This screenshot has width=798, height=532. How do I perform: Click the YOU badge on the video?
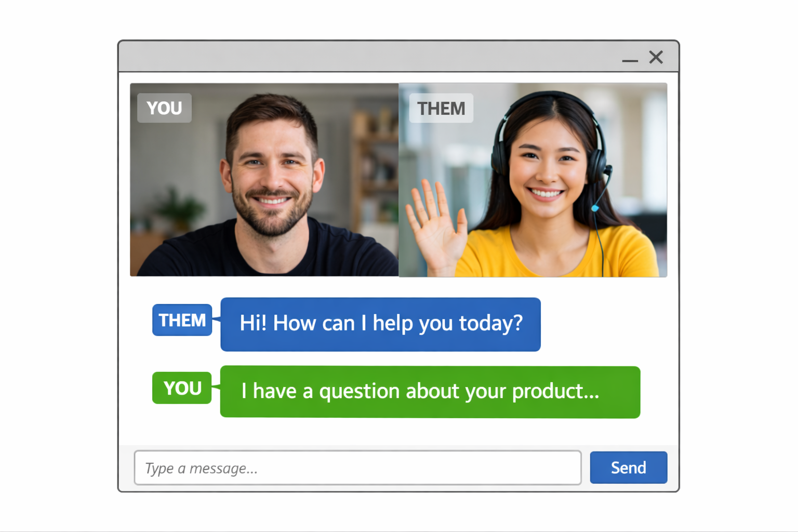164,108
